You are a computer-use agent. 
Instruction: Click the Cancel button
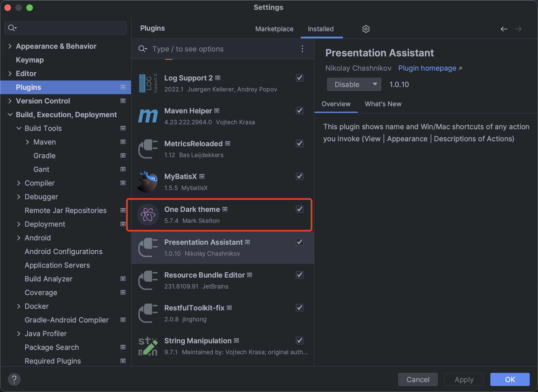click(x=418, y=379)
